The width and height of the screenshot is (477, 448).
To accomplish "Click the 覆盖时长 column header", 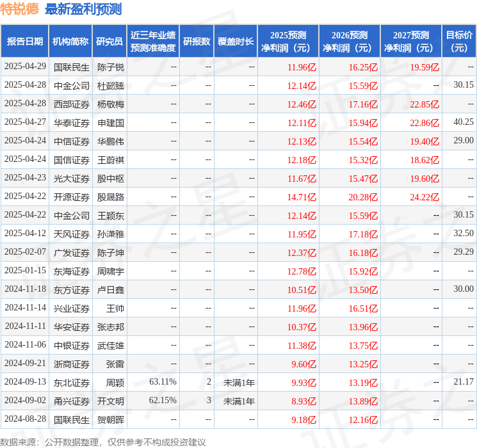I will click(x=236, y=42).
